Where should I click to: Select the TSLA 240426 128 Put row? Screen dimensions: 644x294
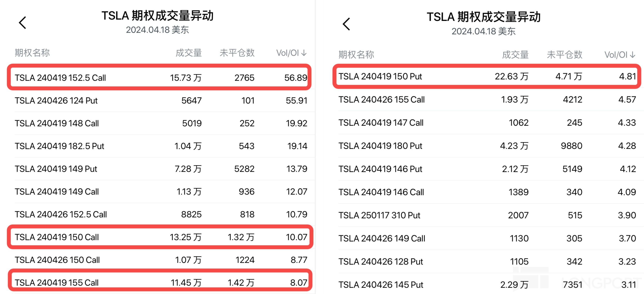pyautogui.click(x=381, y=262)
